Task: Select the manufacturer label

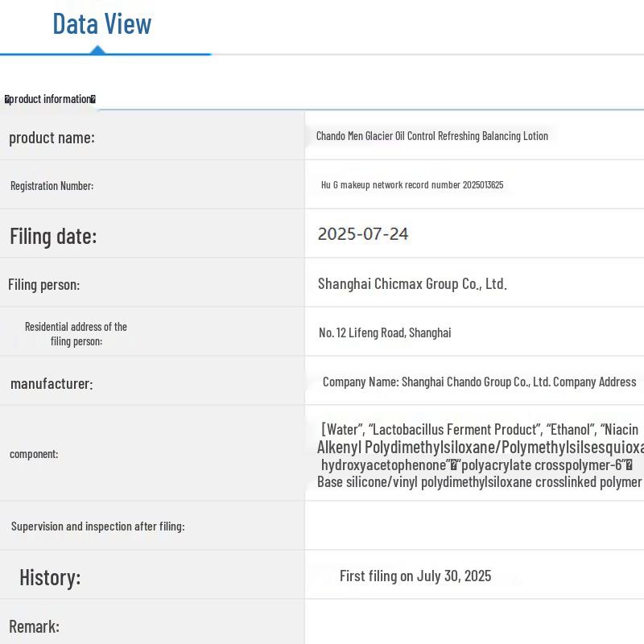Action: tap(52, 384)
